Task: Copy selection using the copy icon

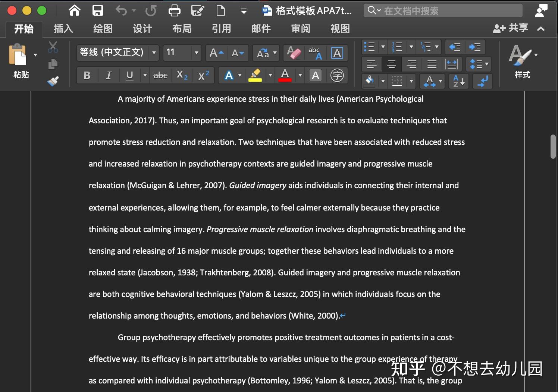Action: pos(53,64)
